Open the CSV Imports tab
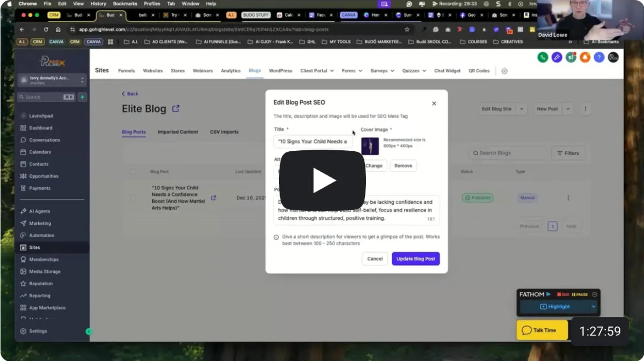This screenshot has width=644, height=361. coord(224,132)
